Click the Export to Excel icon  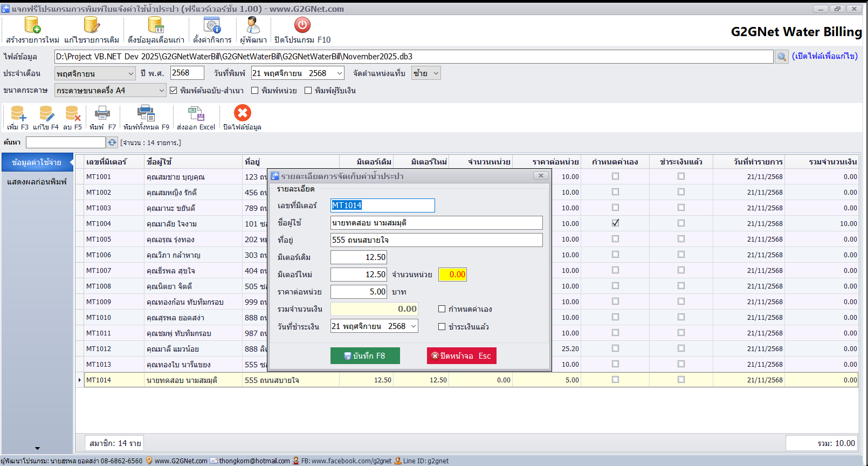[x=196, y=114]
